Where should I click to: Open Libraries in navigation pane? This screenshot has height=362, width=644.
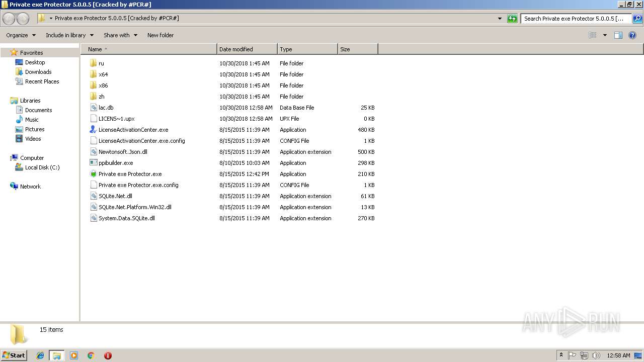coord(30,101)
